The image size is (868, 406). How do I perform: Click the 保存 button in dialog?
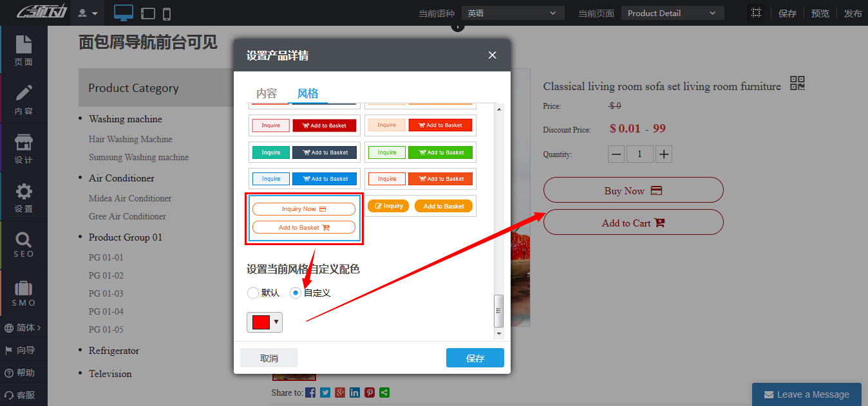[x=475, y=358]
